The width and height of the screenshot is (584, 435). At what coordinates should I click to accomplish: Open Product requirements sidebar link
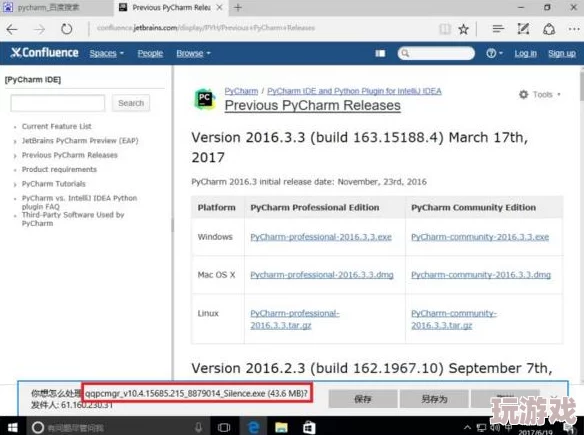click(59, 169)
